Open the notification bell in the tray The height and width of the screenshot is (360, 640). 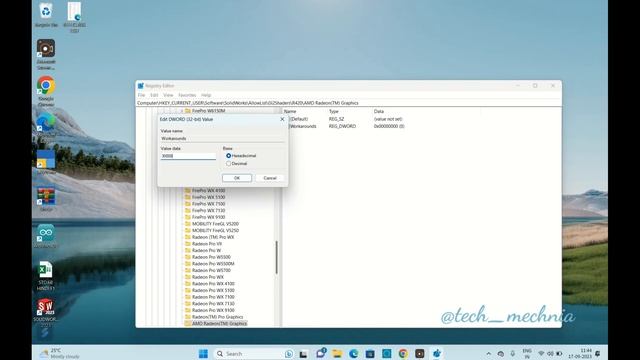(x=598, y=353)
